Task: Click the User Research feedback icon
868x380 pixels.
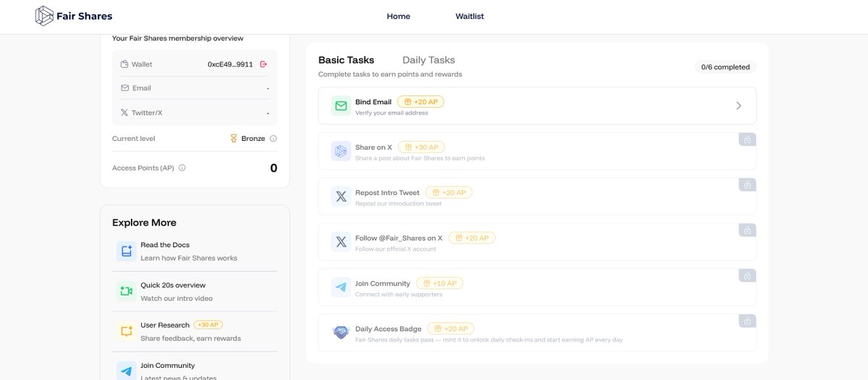Action: pos(127,331)
